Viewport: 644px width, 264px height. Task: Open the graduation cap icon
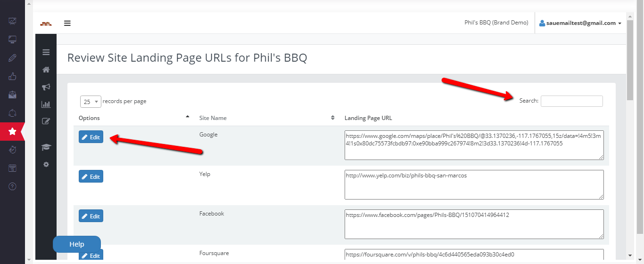click(x=46, y=147)
